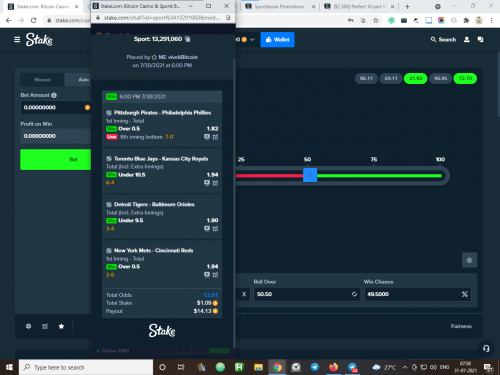The image size is (500, 375).
Task: Open the past result 96.95
Action: [440, 78]
